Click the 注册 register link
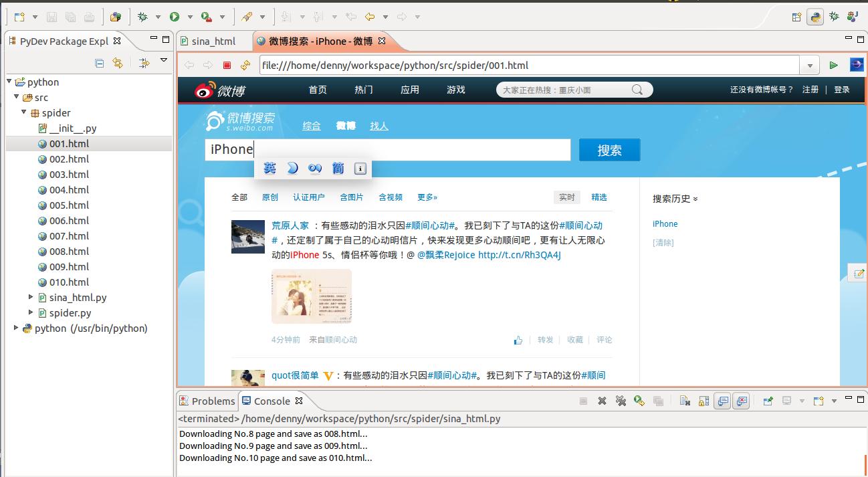 point(810,90)
